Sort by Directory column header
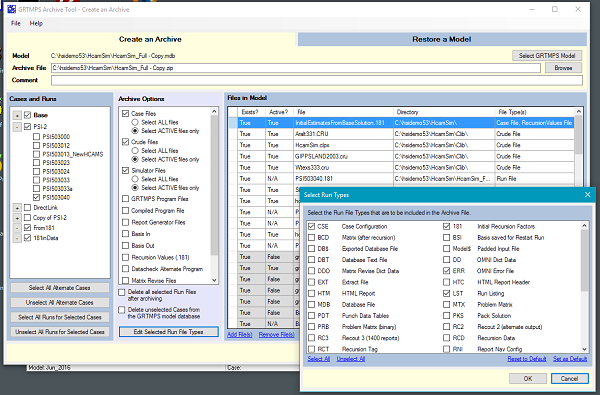Screen dimensions: 600x395 coord(444,112)
